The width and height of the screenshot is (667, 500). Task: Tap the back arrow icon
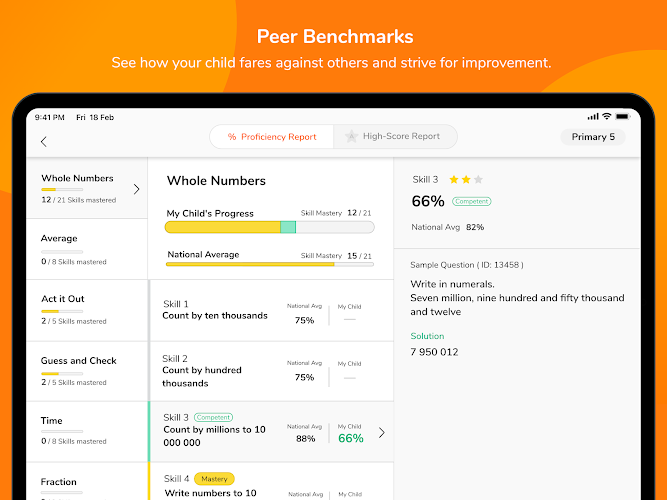(x=44, y=141)
